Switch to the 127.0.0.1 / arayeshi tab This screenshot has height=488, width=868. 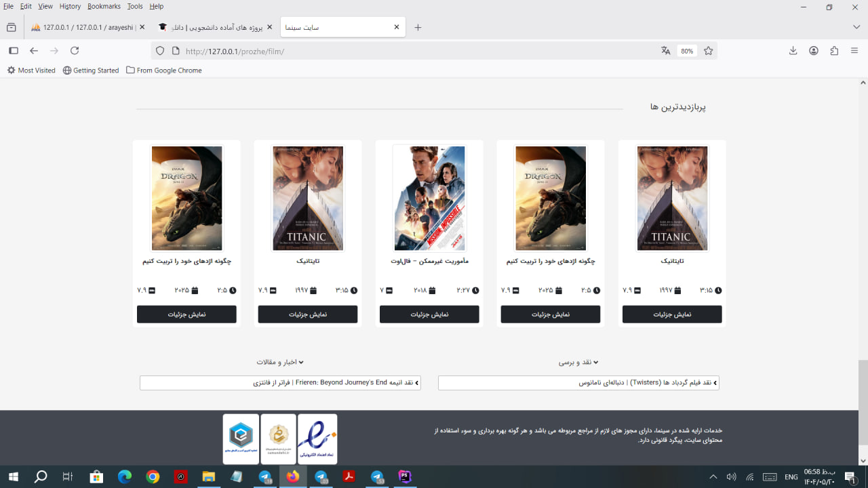click(88, 27)
